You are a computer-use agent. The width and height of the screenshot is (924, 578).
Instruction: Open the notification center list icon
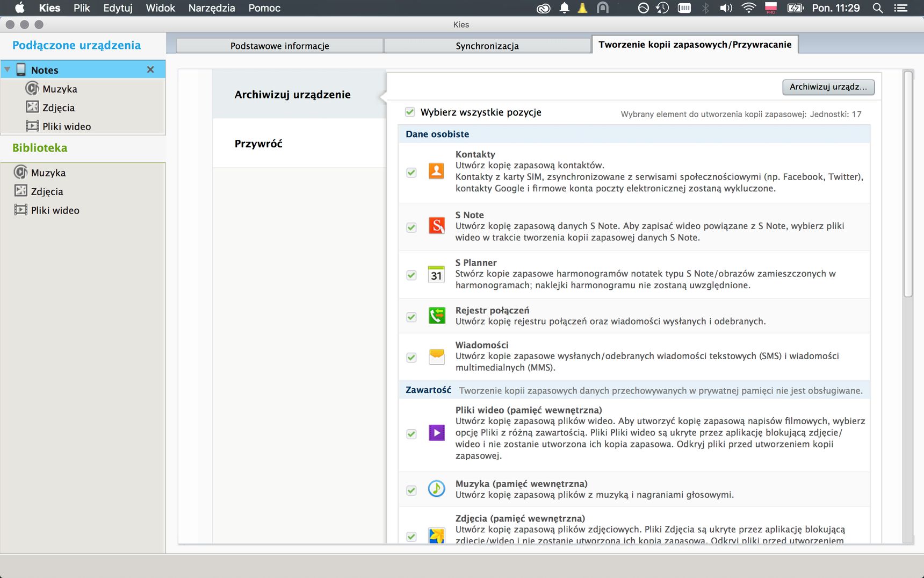[x=901, y=8]
